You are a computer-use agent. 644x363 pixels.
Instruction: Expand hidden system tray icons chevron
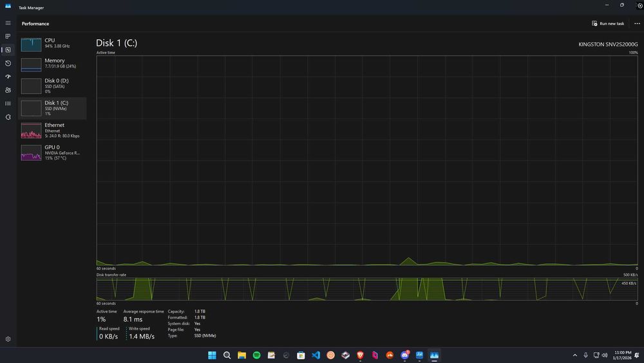(x=574, y=355)
